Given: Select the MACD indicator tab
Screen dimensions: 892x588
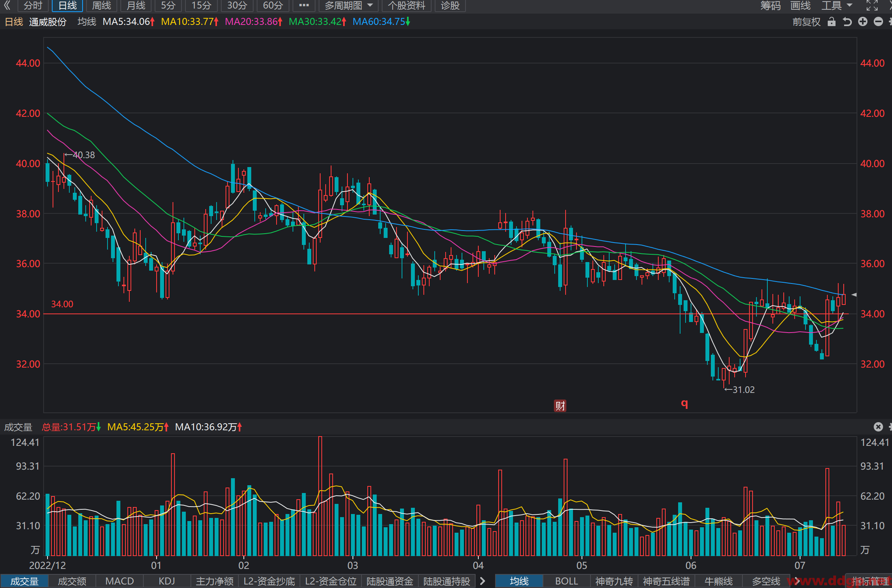Looking at the screenshot, I should pos(120,581).
